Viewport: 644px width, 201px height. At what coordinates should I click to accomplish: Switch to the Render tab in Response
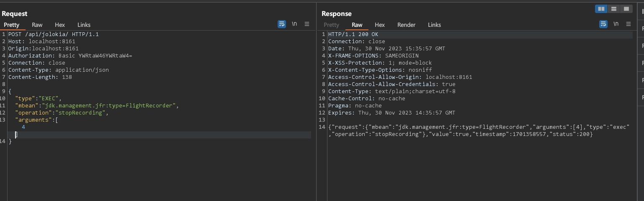406,25
